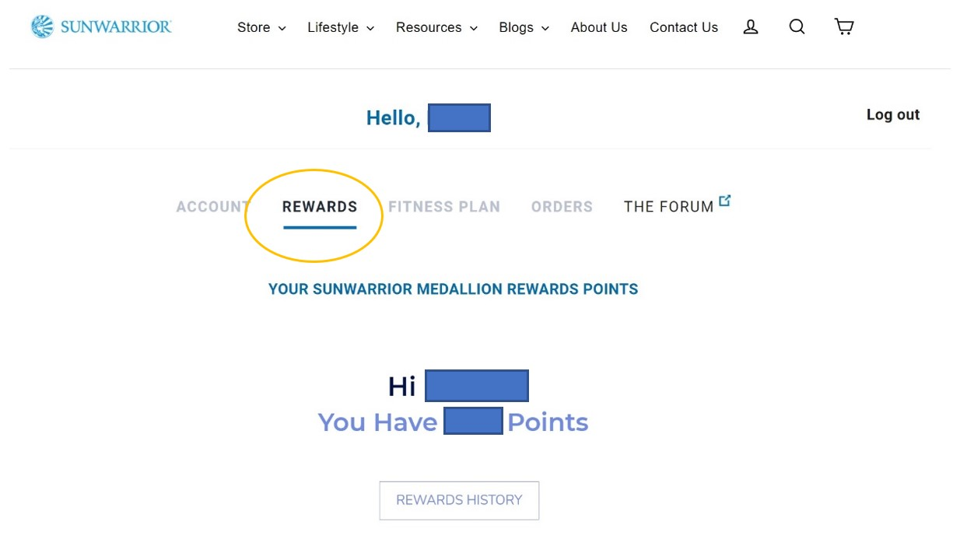Expand the Resources dropdown menu
Screen dimensions: 960x560
point(436,27)
